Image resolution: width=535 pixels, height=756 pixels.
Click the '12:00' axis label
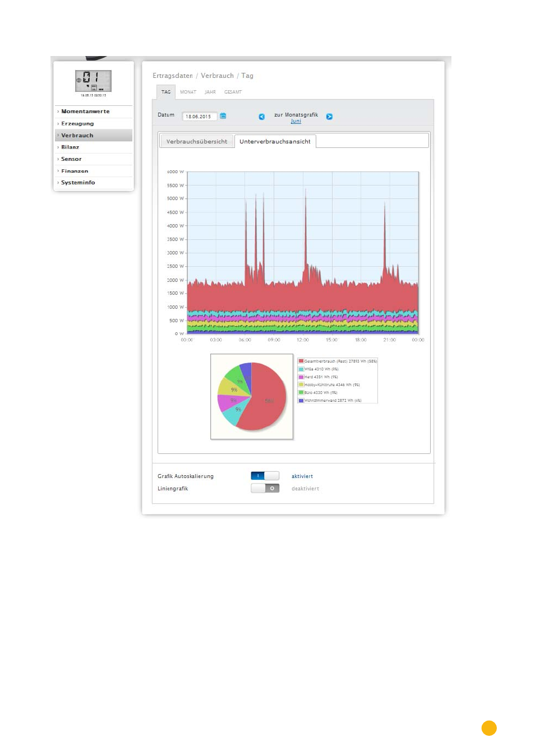coord(303,340)
